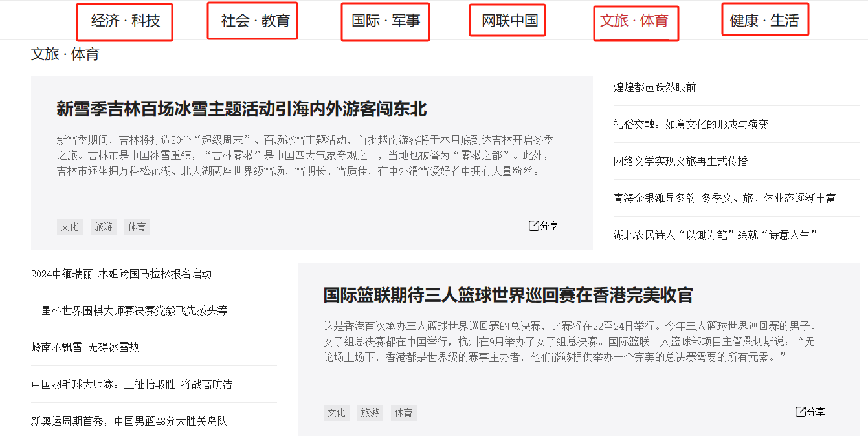Open headline 新雪季吉林百场冰雪主题活动
This screenshot has height=443, width=868.
pyautogui.click(x=241, y=109)
